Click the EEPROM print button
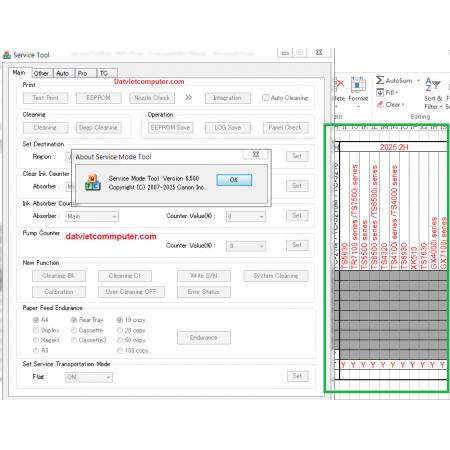This screenshot has width=450, height=450. pos(98,98)
